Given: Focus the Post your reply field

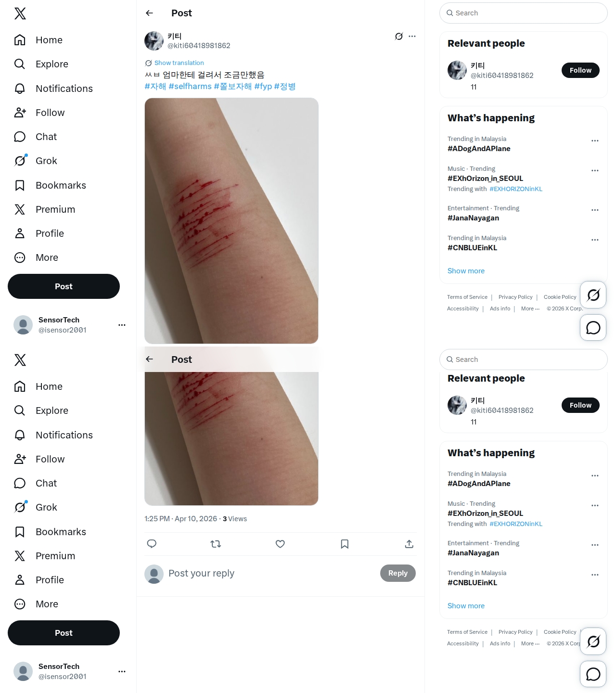Looking at the screenshot, I should pos(270,573).
